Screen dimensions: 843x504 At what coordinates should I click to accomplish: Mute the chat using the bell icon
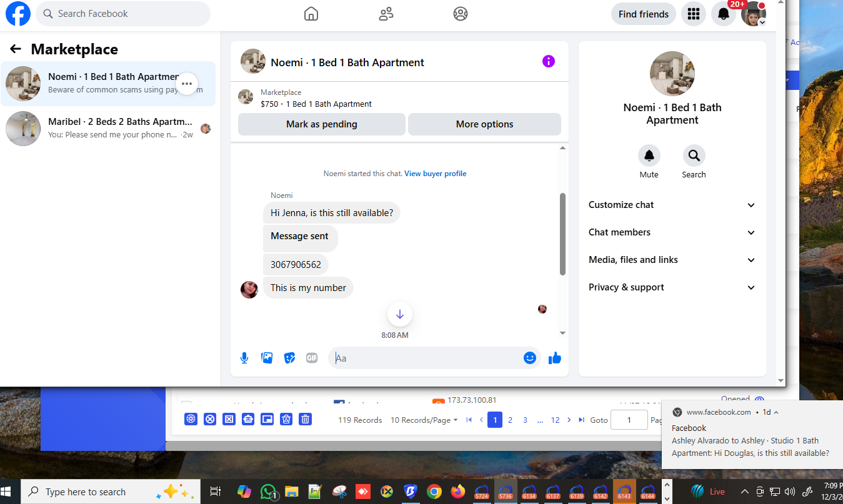pyautogui.click(x=649, y=156)
